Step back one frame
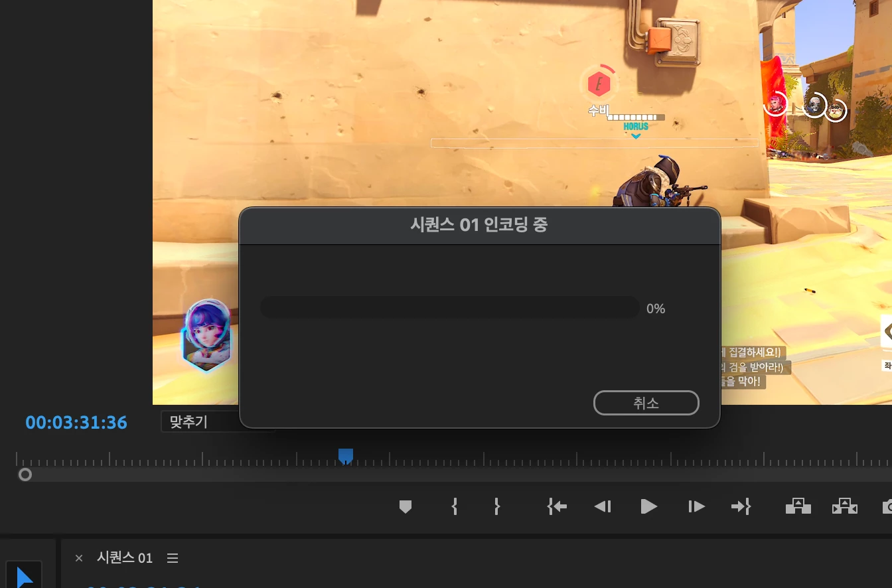892x588 pixels. click(x=603, y=507)
